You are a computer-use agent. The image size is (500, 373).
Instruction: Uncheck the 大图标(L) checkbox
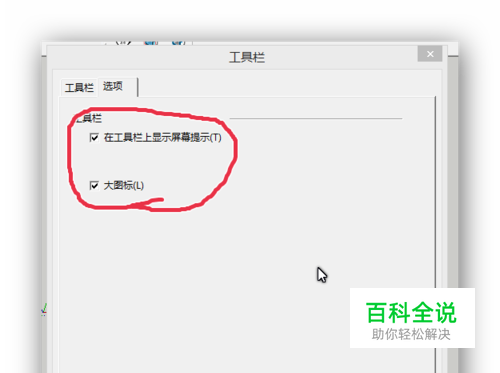[94, 185]
